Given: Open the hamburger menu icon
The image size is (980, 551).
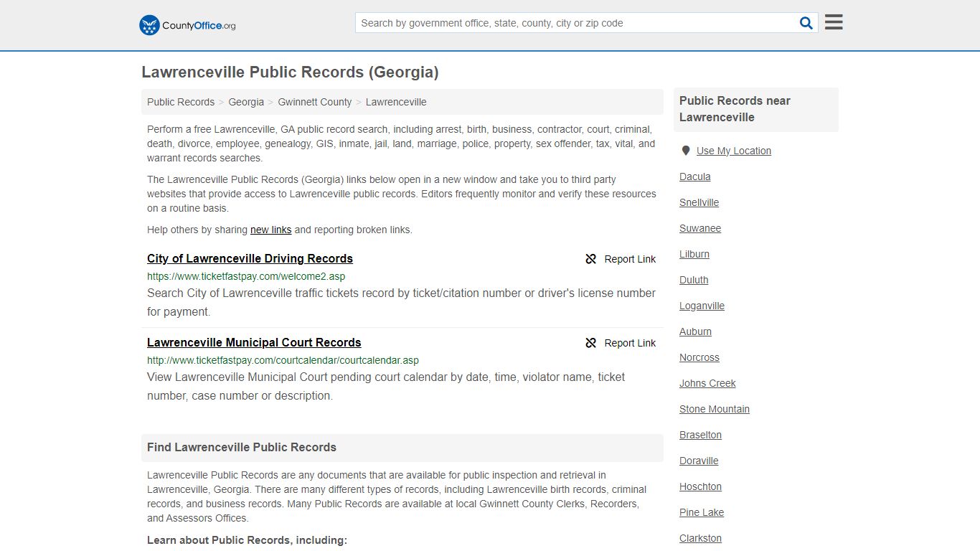Looking at the screenshot, I should pyautogui.click(x=834, y=22).
